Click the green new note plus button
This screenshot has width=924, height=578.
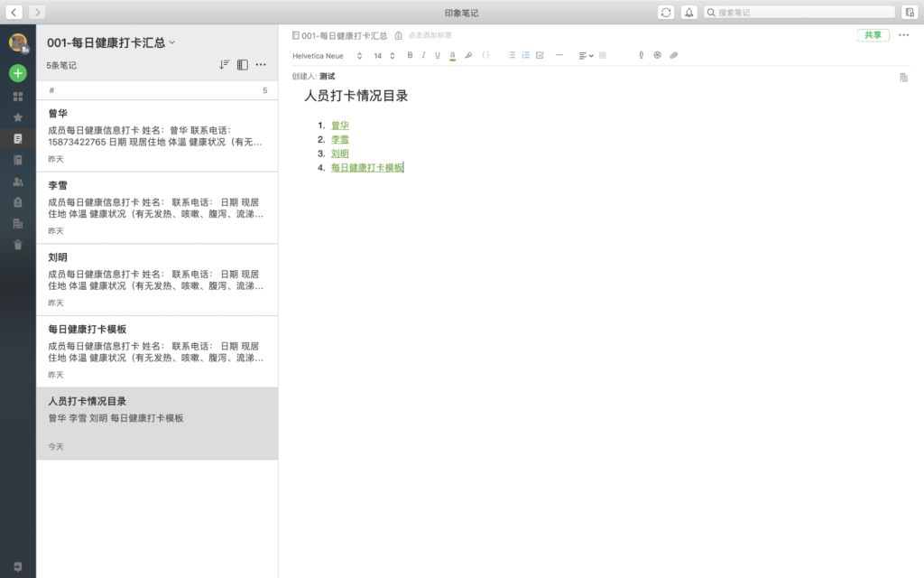click(18, 73)
